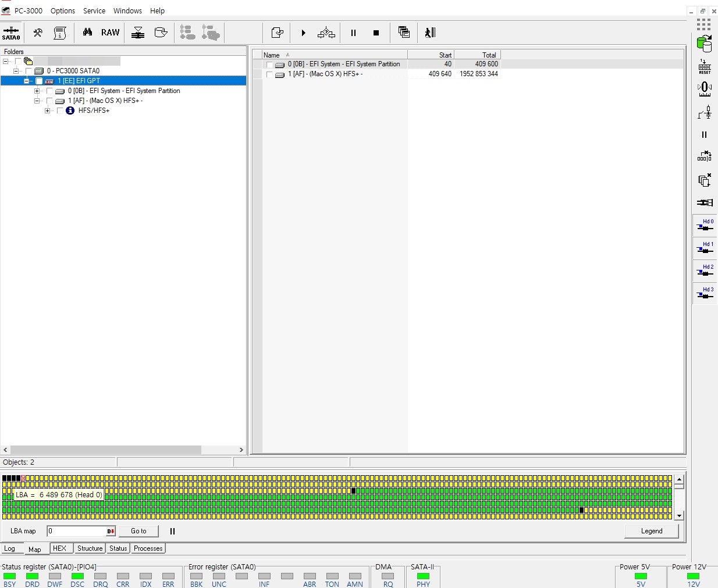Click the SATA0 port selector icon
718x588 pixels.
11,33
